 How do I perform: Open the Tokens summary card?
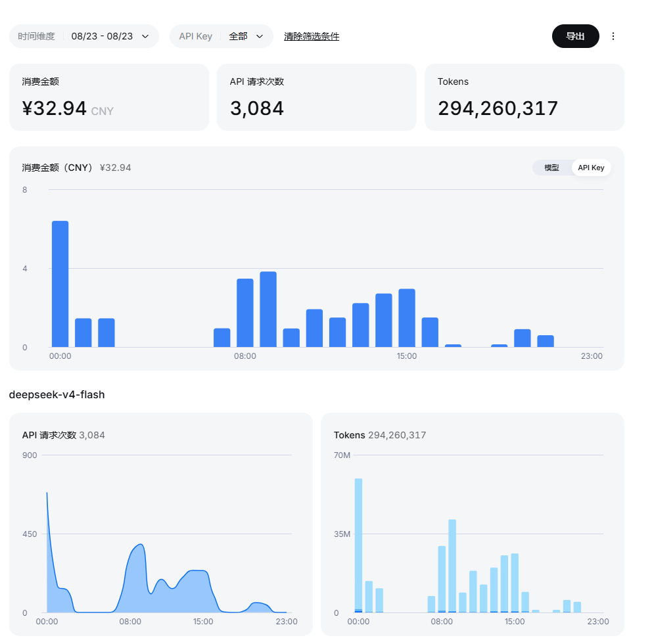(524, 97)
